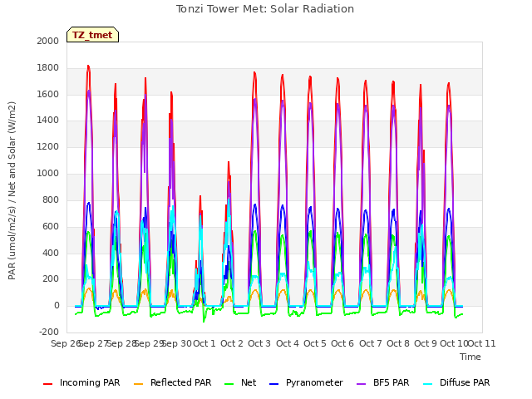Click the Sep 27 Incoming PAR peak near 1800
The image size is (532, 399).
point(88,66)
